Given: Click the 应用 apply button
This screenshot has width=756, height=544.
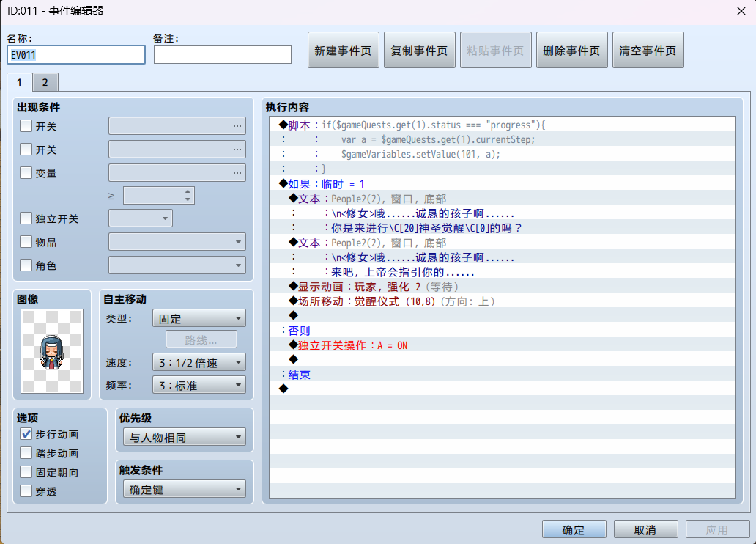Looking at the screenshot, I should click(717, 530).
